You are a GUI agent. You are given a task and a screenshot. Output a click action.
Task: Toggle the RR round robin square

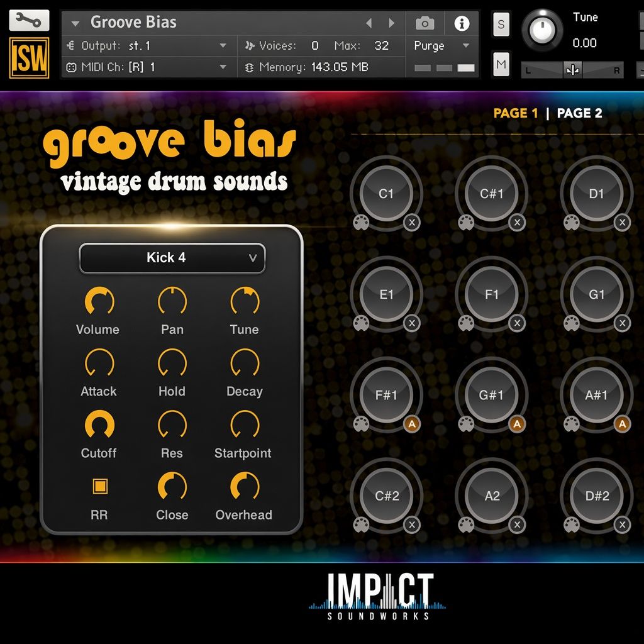point(100,486)
